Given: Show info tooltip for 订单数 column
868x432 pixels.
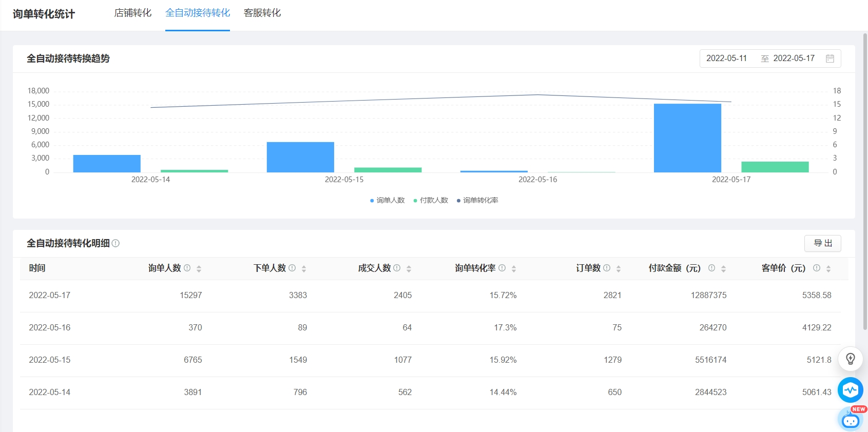Looking at the screenshot, I should click(607, 268).
